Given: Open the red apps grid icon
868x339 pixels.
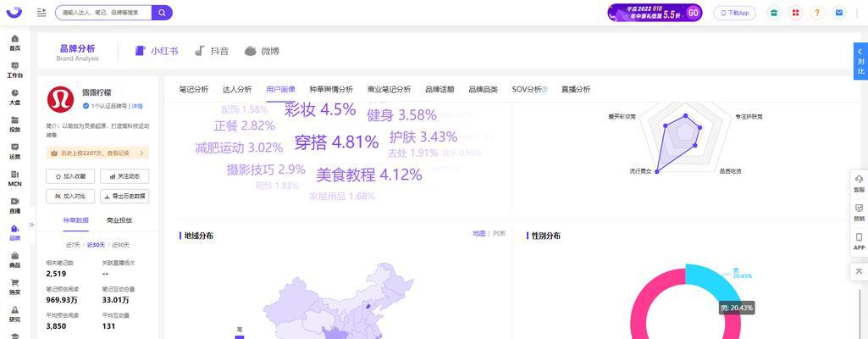Looking at the screenshot, I should (795, 13).
